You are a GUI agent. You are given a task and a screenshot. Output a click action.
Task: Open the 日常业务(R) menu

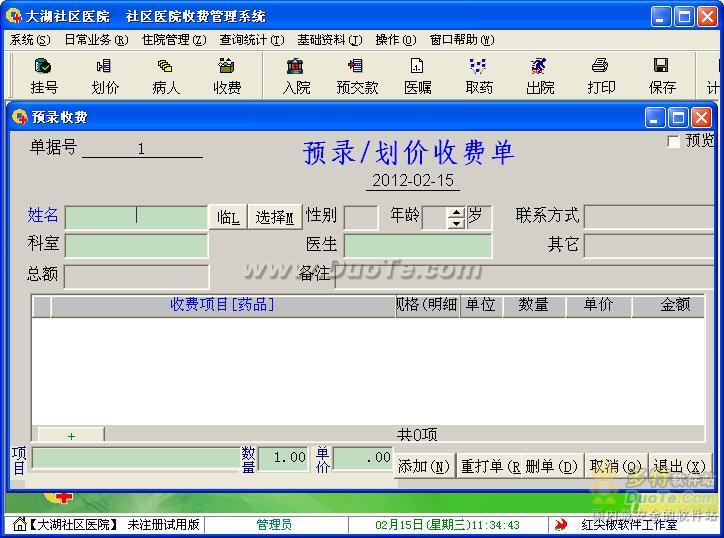96,40
